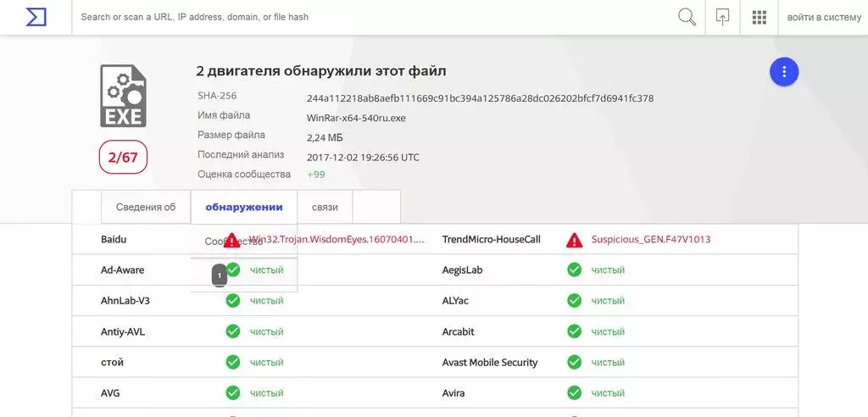Click the Arcabit engine name
868x417 pixels.
tap(459, 331)
